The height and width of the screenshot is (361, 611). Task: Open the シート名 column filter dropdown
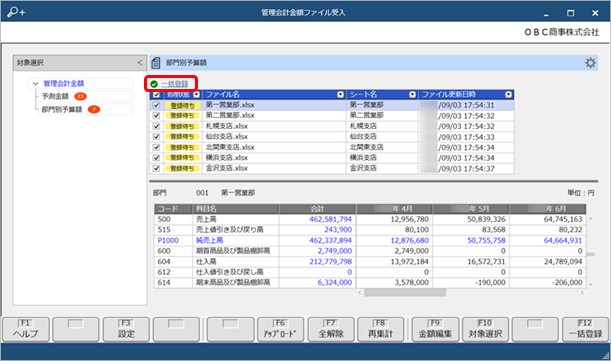click(412, 94)
